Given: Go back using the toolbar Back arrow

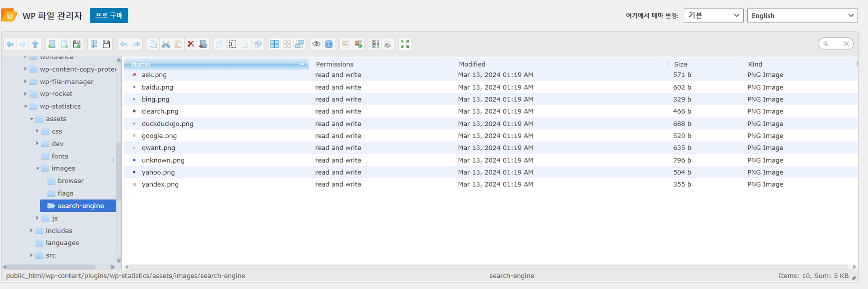Looking at the screenshot, I should coord(10,44).
